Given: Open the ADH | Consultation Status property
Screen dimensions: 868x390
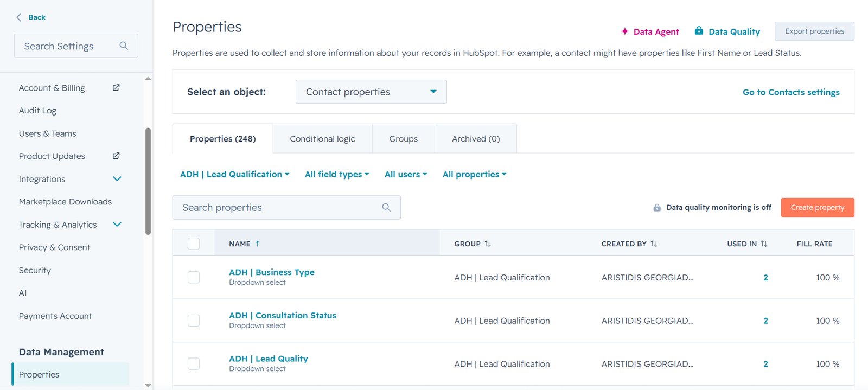Looking at the screenshot, I should tap(283, 315).
